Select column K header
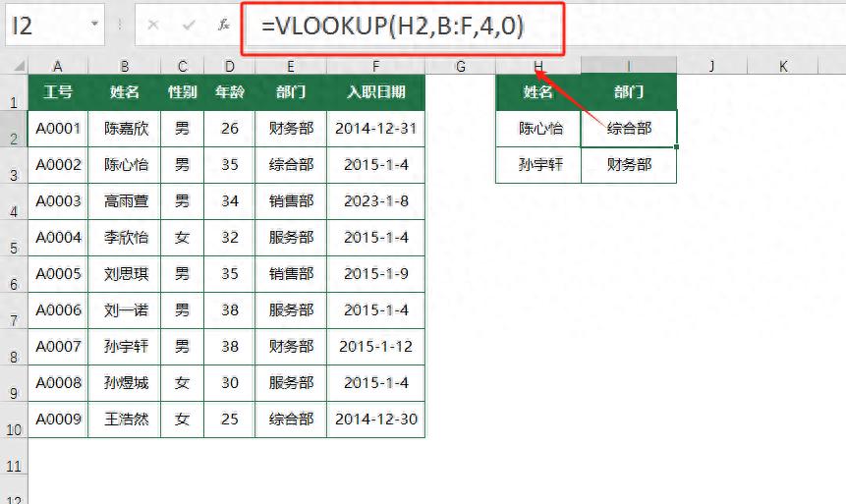Screen dimensions: 846x504 click(x=783, y=67)
